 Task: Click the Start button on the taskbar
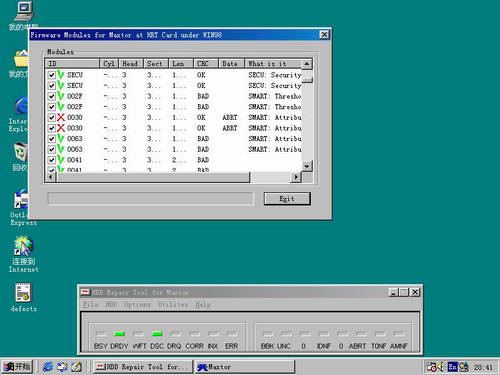point(17,367)
